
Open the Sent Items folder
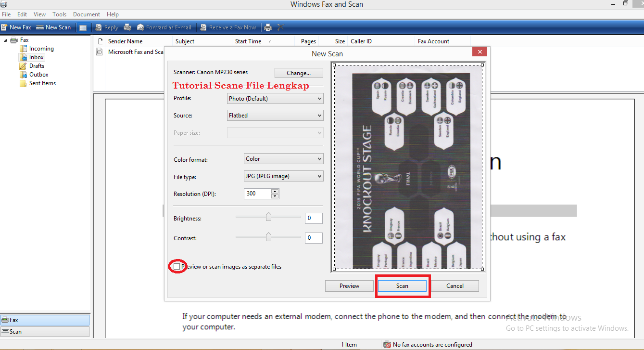pyautogui.click(x=41, y=83)
